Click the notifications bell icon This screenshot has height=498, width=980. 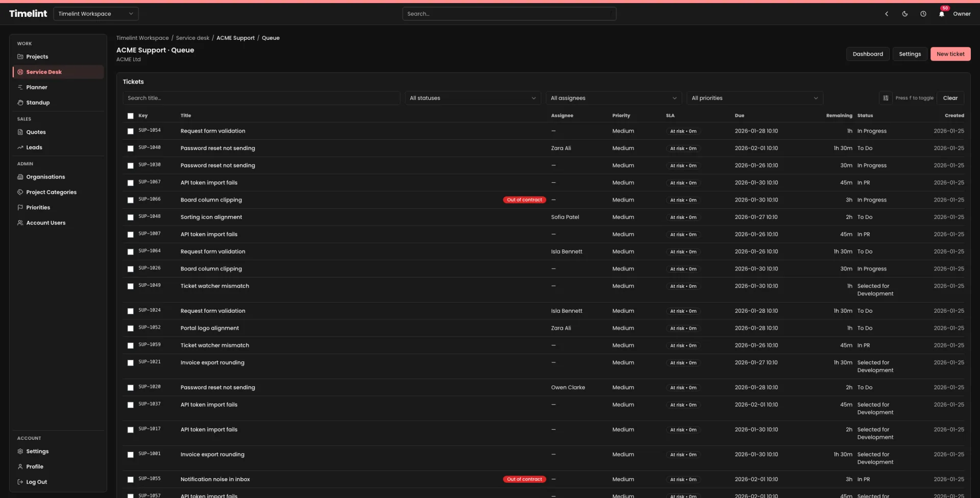(x=941, y=14)
